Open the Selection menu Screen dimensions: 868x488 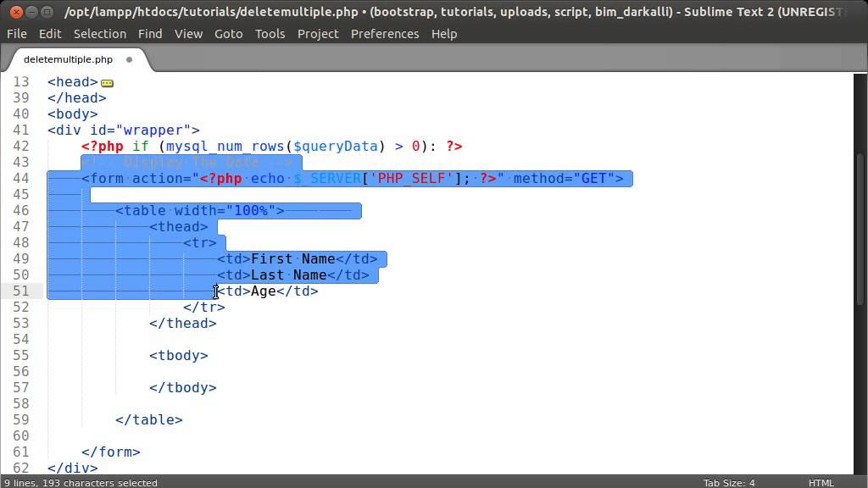(x=100, y=34)
